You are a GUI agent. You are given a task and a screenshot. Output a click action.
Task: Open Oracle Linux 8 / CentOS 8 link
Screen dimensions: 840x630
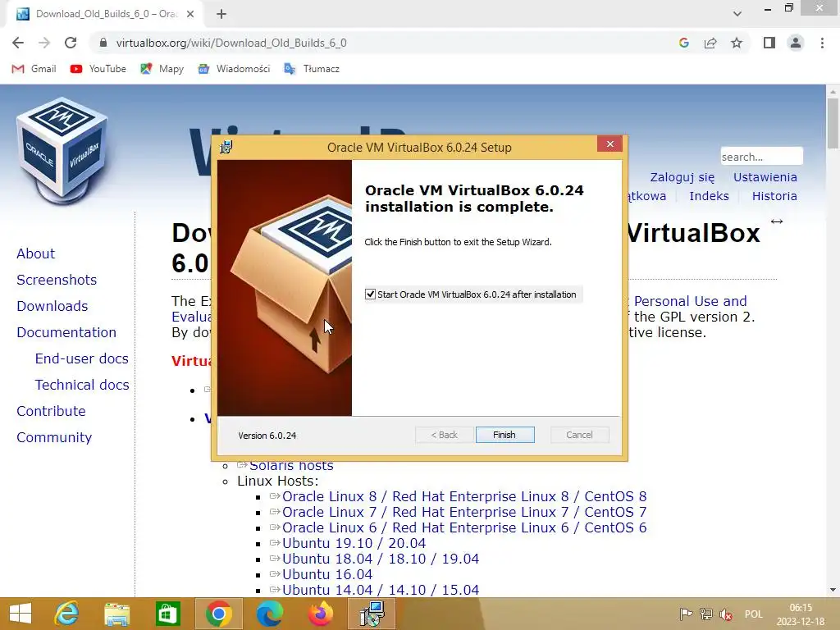point(464,496)
